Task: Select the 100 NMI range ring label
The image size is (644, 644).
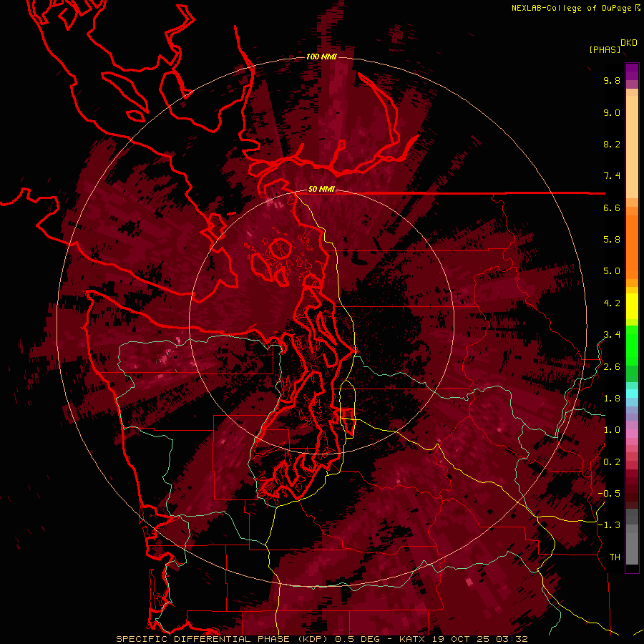Action: pyautogui.click(x=321, y=57)
